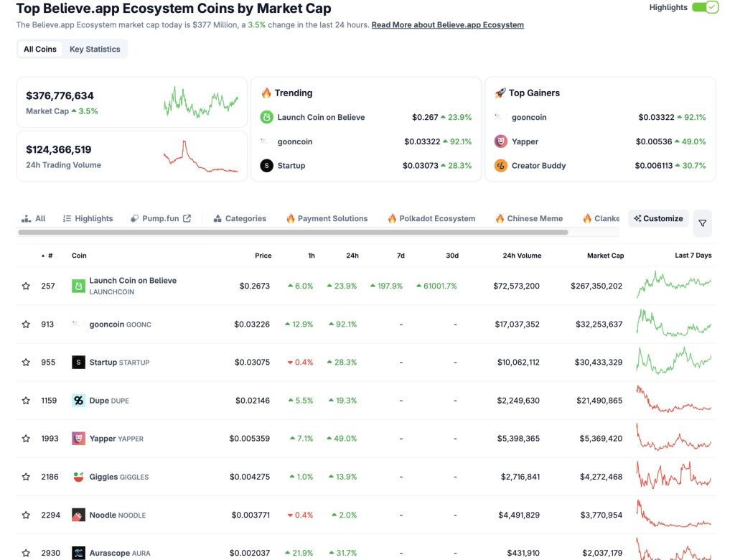Favorite the Aurascope coin row
Image resolution: width=735 pixels, height=560 pixels.
26,553
